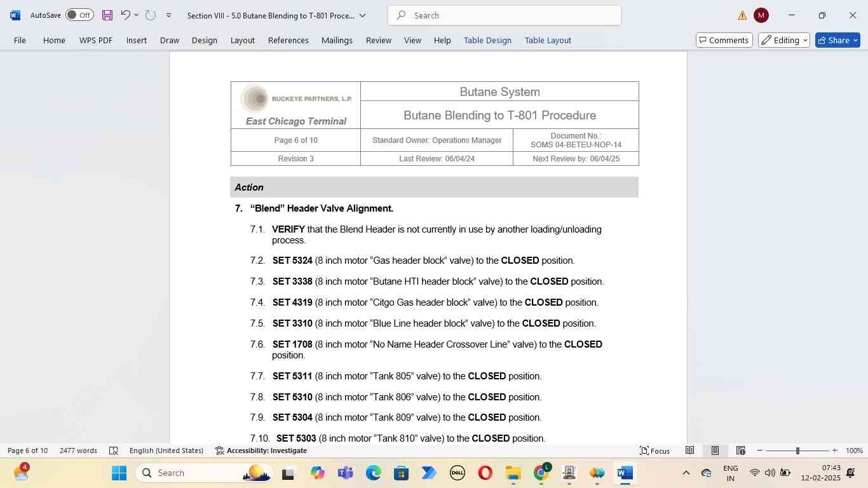Viewport: 868px width, 488px height.
Task: Open the File menu
Action: coord(20,40)
